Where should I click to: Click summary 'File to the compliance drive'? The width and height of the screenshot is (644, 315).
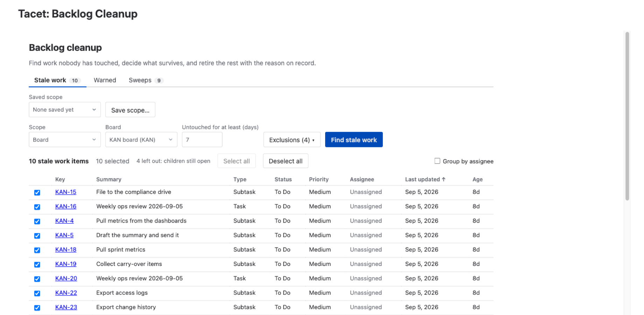pos(134,192)
